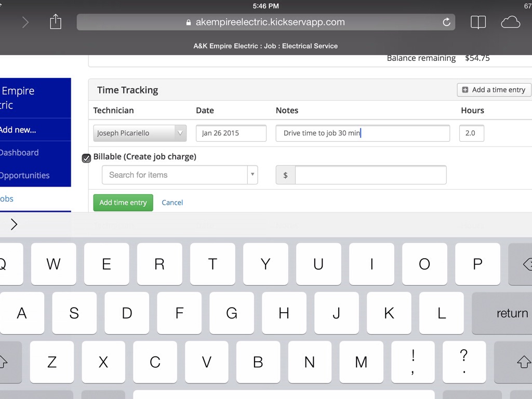
Task: Expand the Search for items dropdown
Action: tap(252, 175)
